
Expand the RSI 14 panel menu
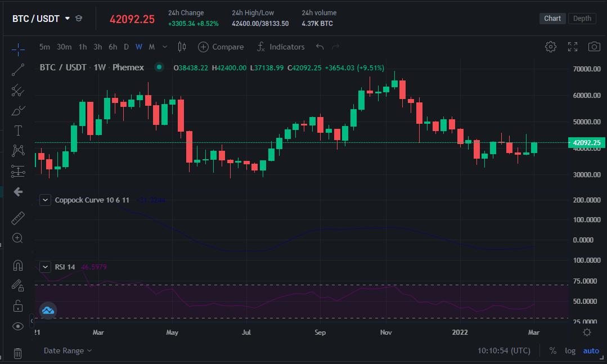click(45, 267)
